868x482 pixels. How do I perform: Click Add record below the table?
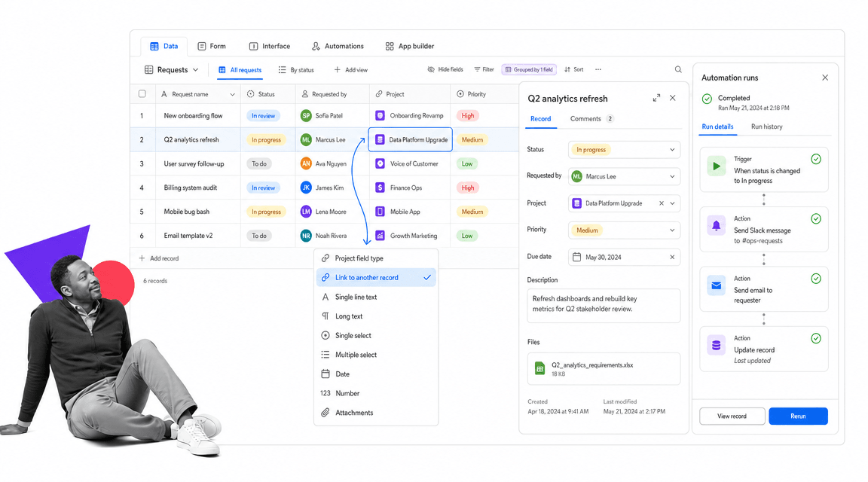click(x=159, y=258)
